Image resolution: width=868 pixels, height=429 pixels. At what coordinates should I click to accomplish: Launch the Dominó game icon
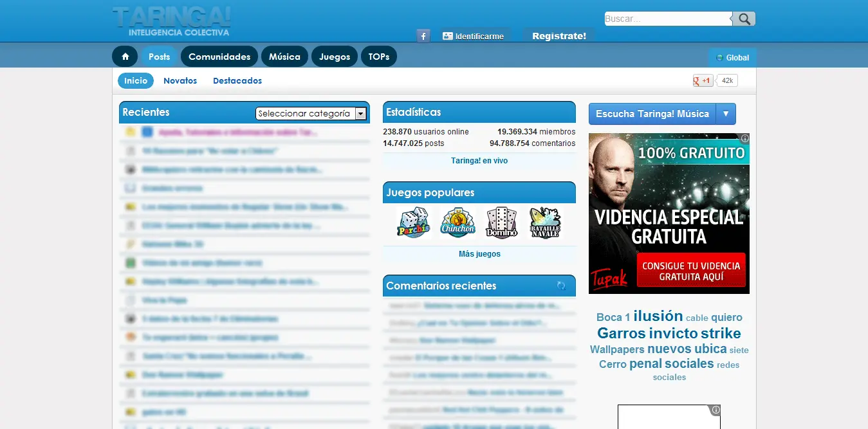[x=501, y=223]
